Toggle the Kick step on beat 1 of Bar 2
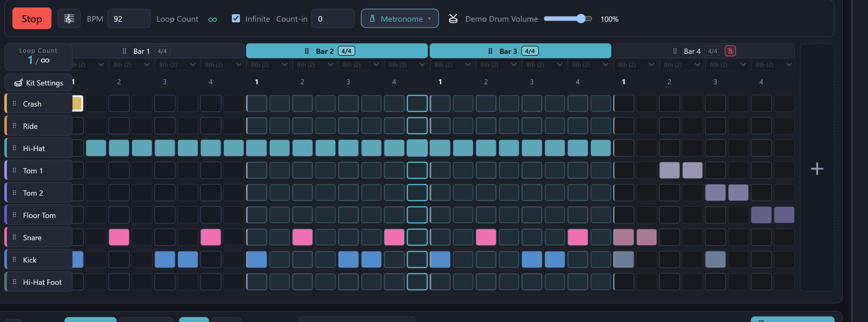 [256, 259]
